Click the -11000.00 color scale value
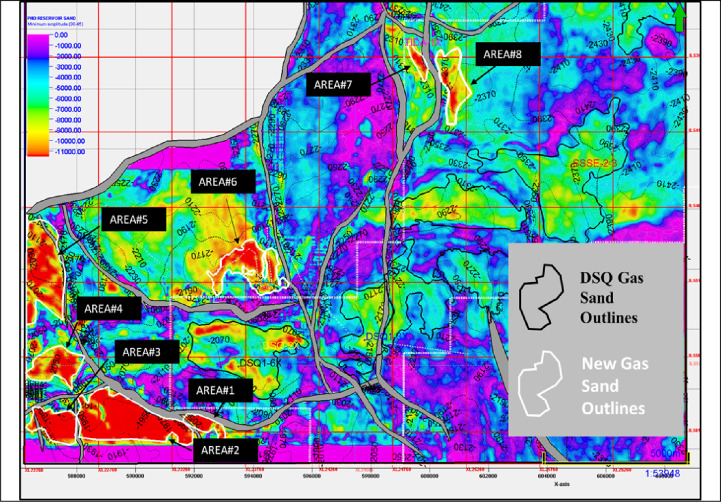 69,152
